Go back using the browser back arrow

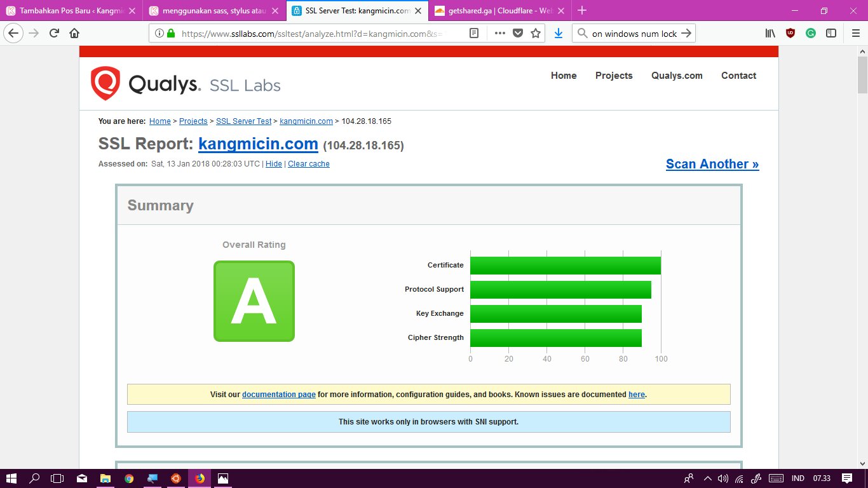point(13,34)
